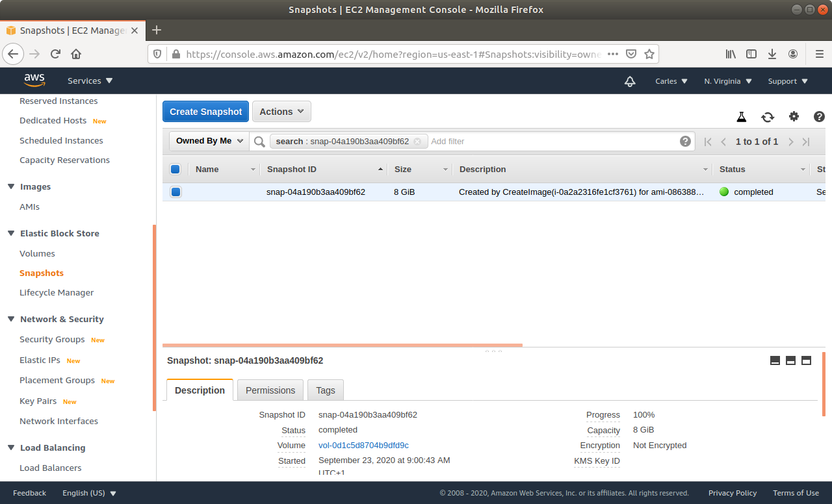Viewport: 832px width, 504px height.
Task: Toggle select-all checkbox in table header
Action: pyautogui.click(x=175, y=169)
